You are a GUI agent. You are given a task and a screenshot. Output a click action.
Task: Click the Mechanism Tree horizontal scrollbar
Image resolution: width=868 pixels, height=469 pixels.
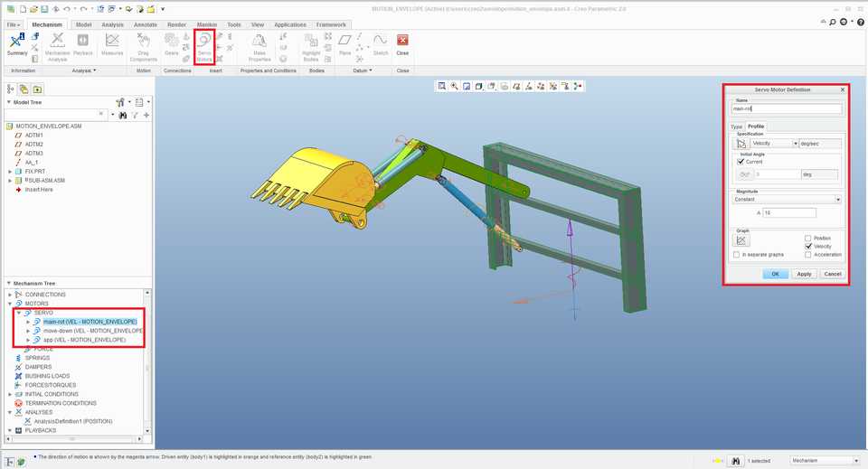[73, 439]
